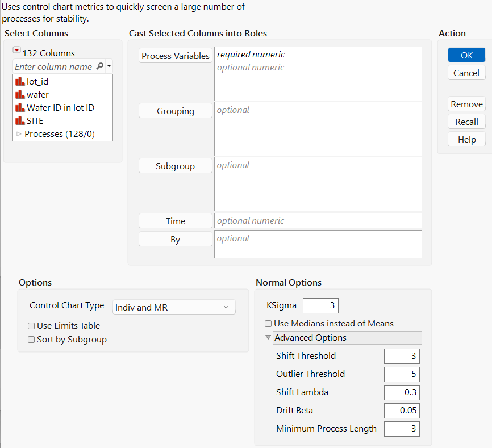The height and width of the screenshot is (448, 492).
Task: Expand the Processes (128/0) column group
Action: point(19,134)
